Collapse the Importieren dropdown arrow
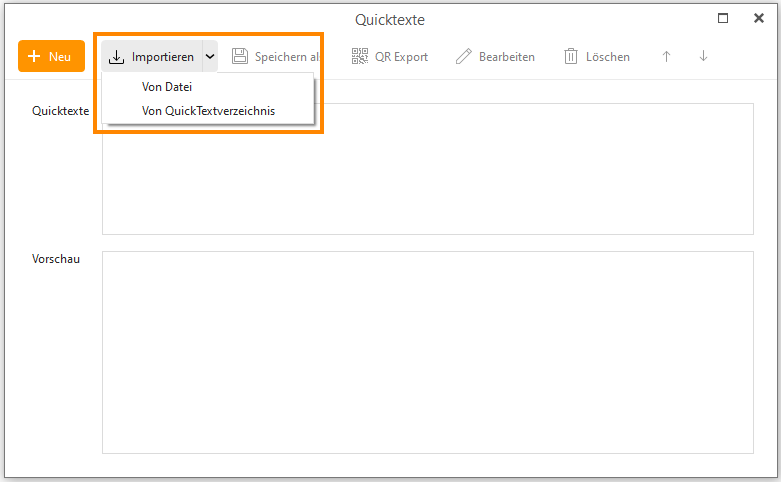 pyautogui.click(x=210, y=57)
